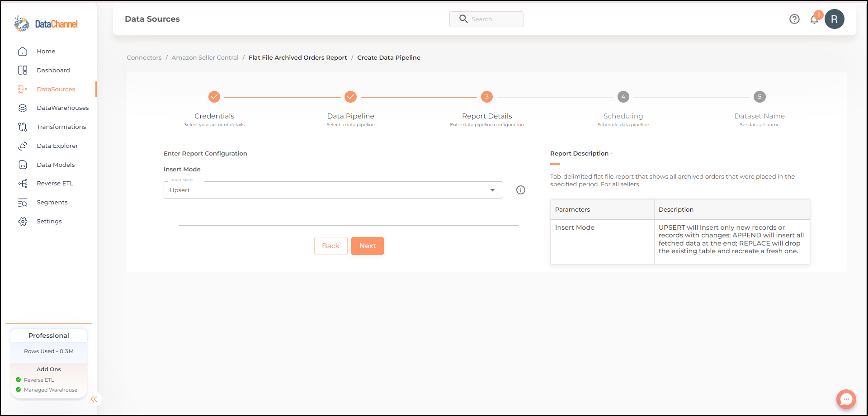Open the Upsert insert mode selector

333,190
